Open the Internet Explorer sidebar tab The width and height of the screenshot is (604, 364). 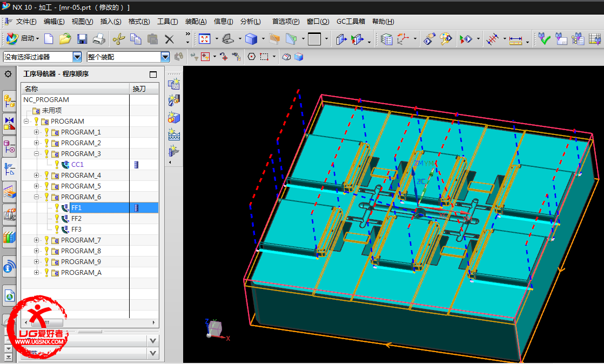click(9, 296)
